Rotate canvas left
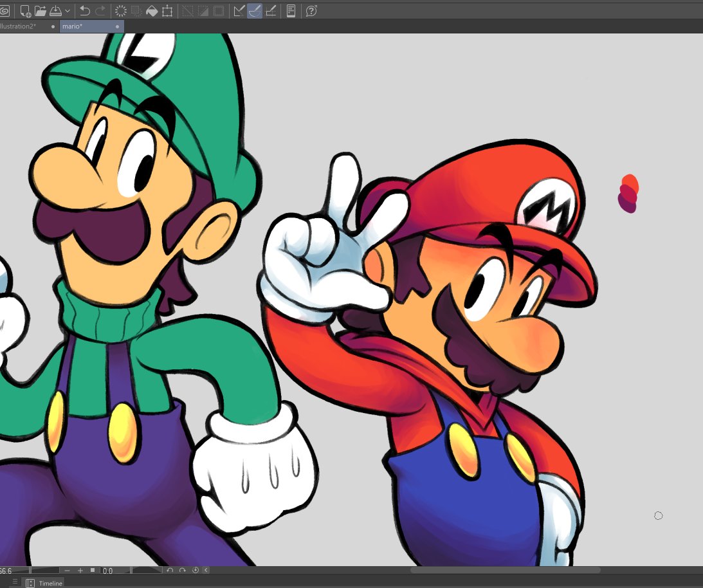Image resolution: width=703 pixels, height=588 pixels. [x=170, y=571]
